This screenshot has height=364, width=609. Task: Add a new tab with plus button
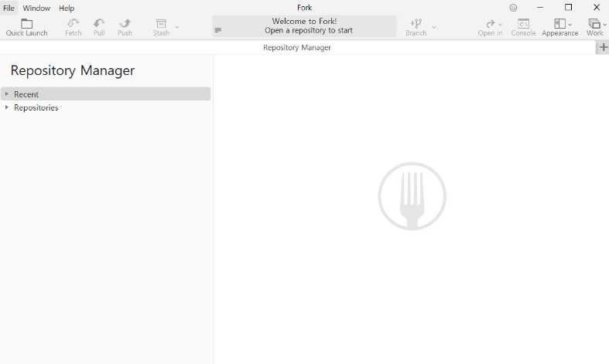pos(603,47)
